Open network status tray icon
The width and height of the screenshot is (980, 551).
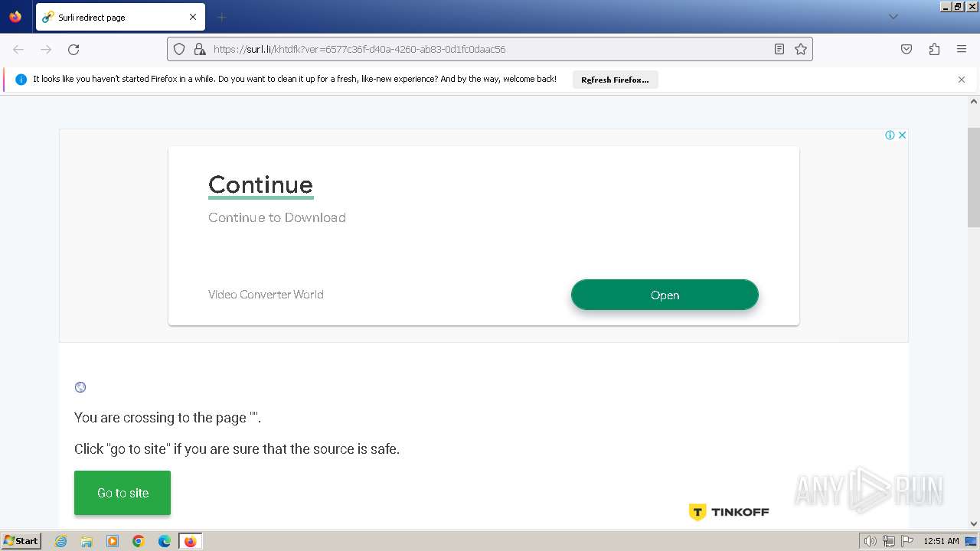[x=889, y=541]
